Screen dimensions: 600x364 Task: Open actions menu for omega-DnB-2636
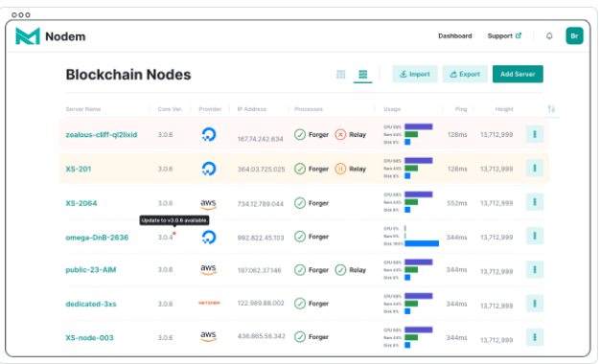click(x=535, y=236)
